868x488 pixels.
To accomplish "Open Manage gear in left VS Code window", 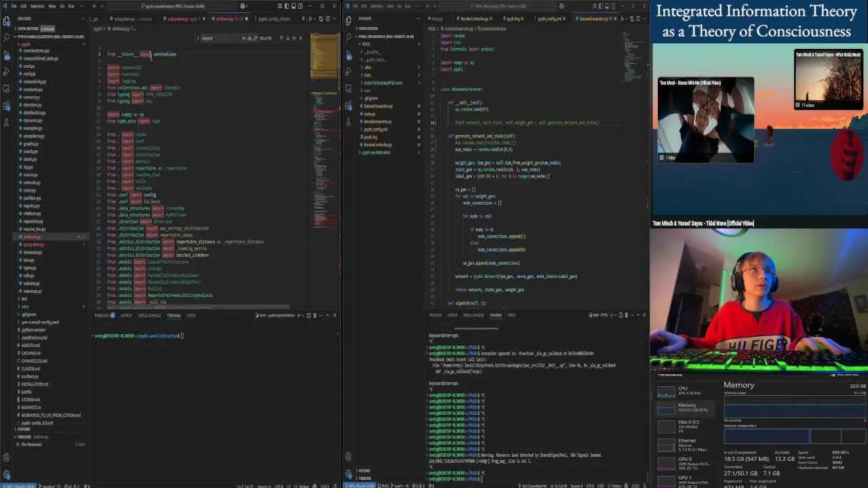I will (x=6, y=474).
